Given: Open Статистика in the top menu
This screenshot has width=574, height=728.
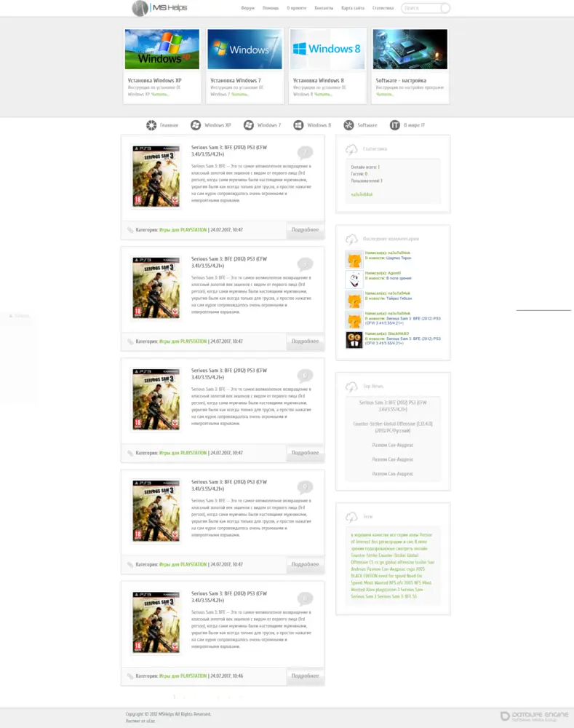Looking at the screenshot, I should [x=383, y=8].
